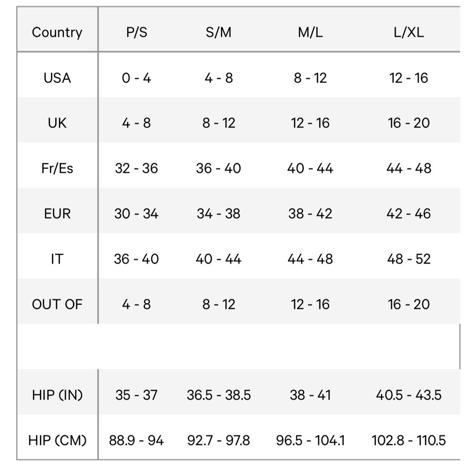Click the OUT OF row label
Screen dimensions: 476x476
(57, 304)
